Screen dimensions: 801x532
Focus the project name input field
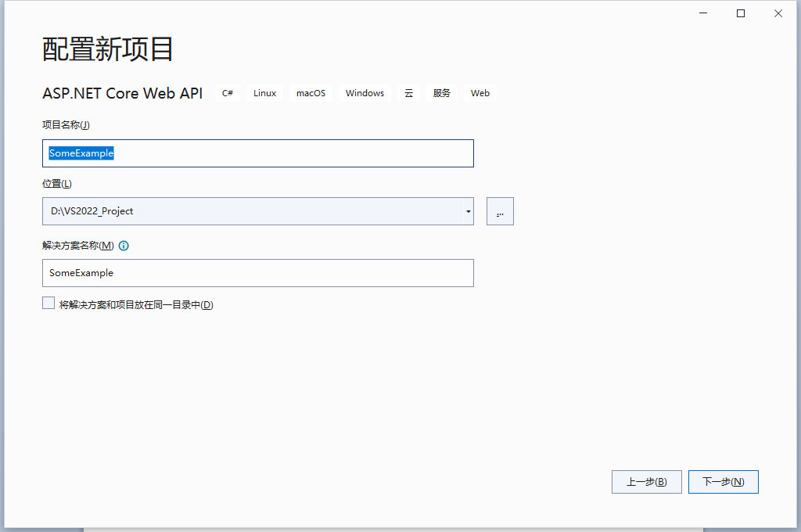click(x=258, y=153)
